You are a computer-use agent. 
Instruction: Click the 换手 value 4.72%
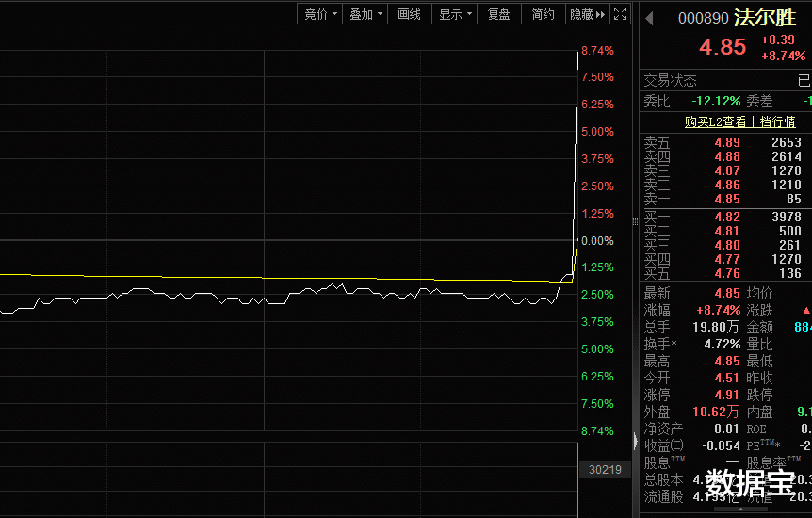click(723, 344)
